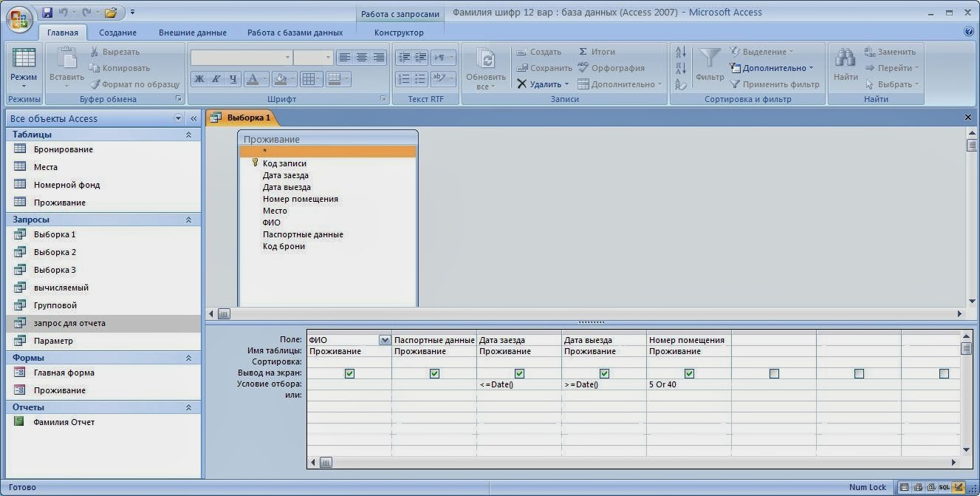980x496 pixels.
Task: Click the Фильтр funnel icon
Action: (x=710, y=58)
